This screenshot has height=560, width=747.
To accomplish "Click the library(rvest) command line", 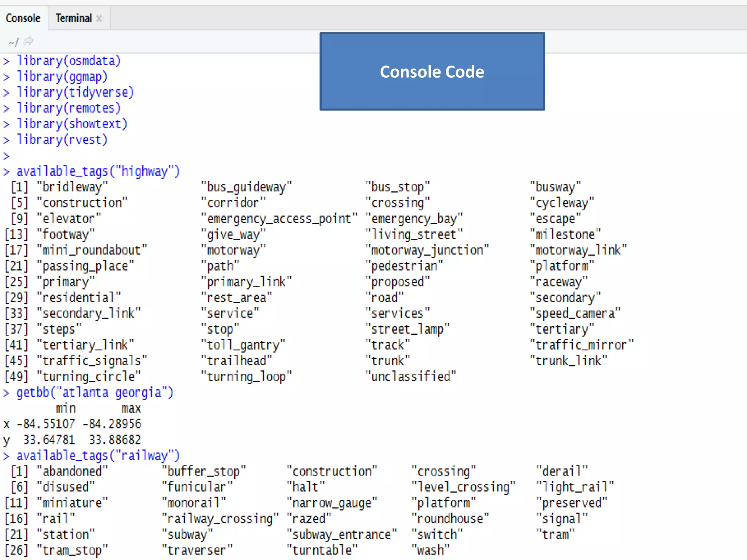I will click(62, 140).
